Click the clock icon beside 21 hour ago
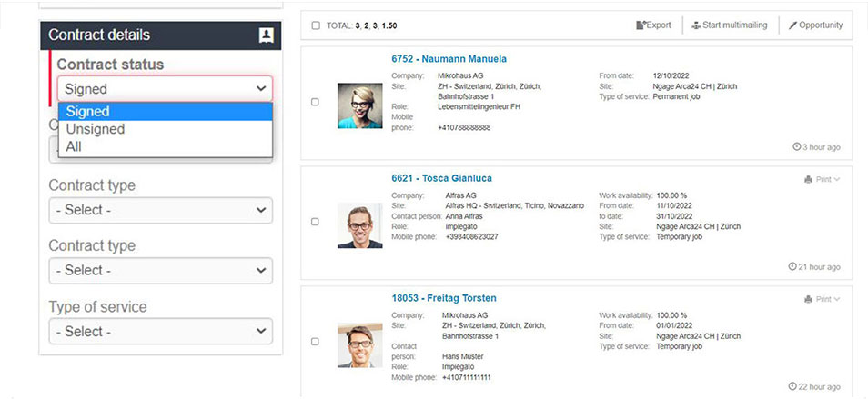868x399 pixels. coord(792,266)
